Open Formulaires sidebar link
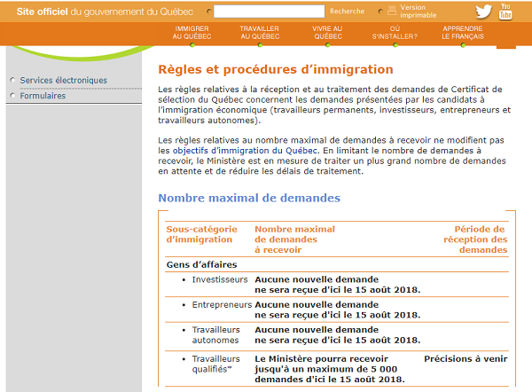The height and width of the screenshot is (392, 532). (x=43, y=96)
